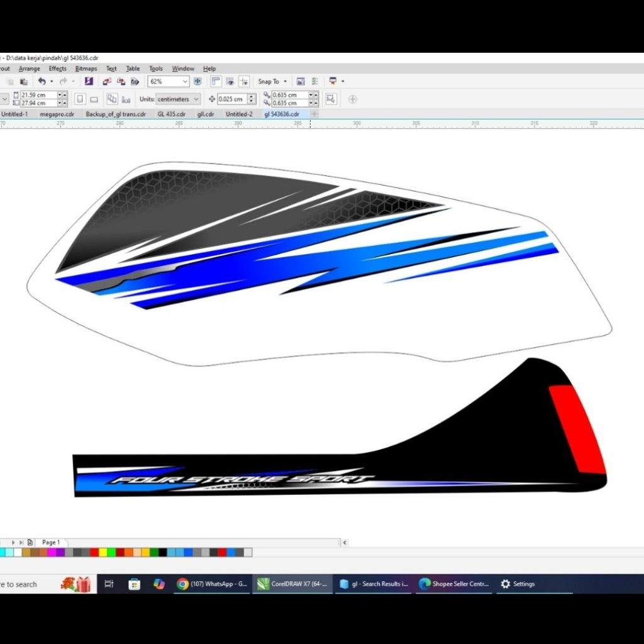Open the zoom level dropdown showing 62%
This screenshot has height=644, width=644.
[167, 81]
